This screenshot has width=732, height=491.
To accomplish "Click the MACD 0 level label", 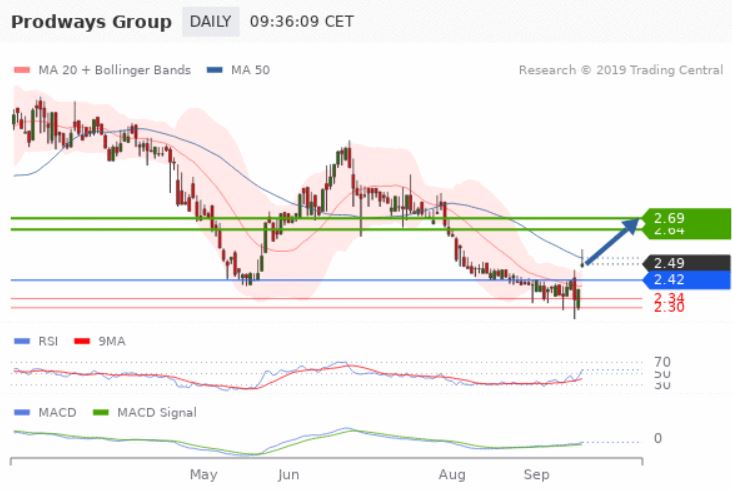I will coord(658,438).
